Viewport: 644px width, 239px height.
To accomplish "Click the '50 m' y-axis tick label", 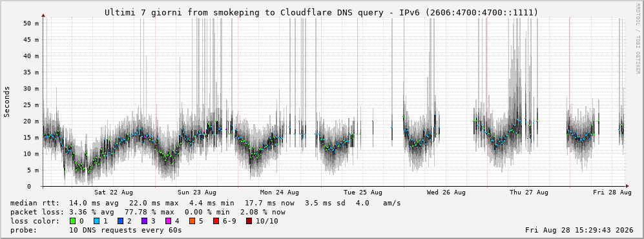I will point(31,23).
